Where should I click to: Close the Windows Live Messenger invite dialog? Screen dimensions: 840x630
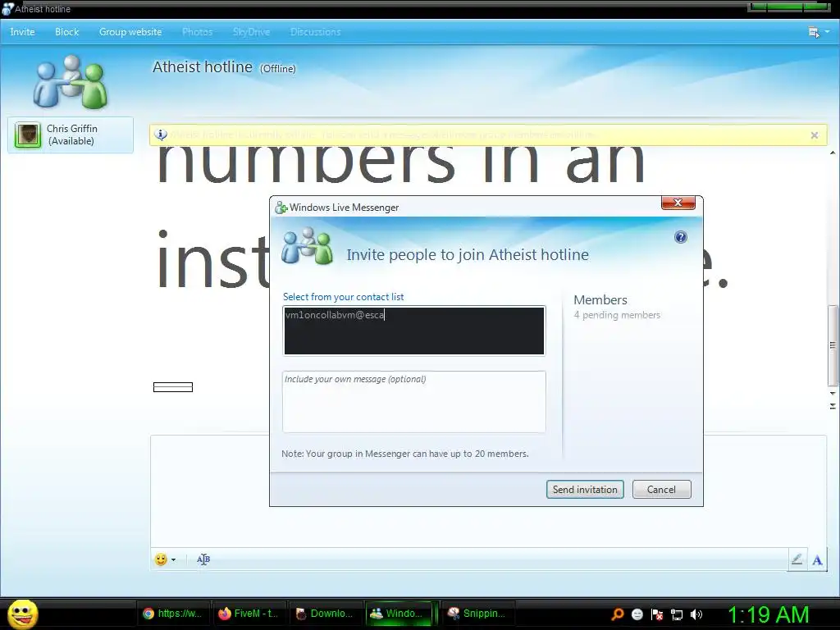coord(678,203)
